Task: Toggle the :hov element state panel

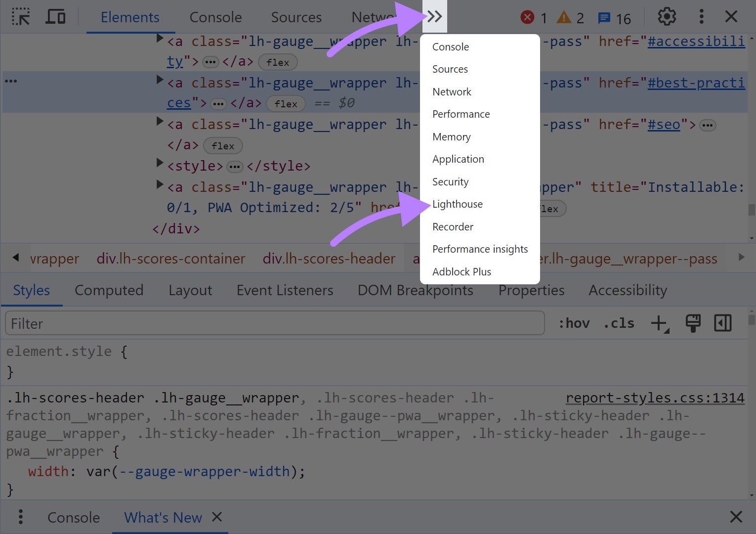Action: [x=574, y=323]
